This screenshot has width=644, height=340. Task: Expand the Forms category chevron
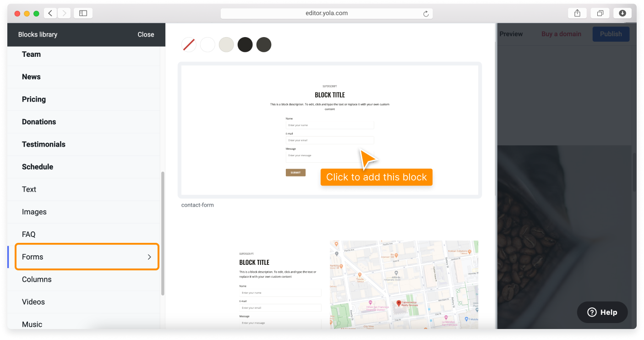(149, 257)
